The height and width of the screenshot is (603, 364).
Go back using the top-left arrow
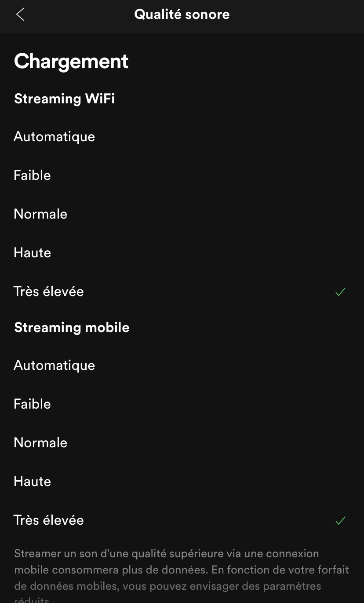(20, 15)
